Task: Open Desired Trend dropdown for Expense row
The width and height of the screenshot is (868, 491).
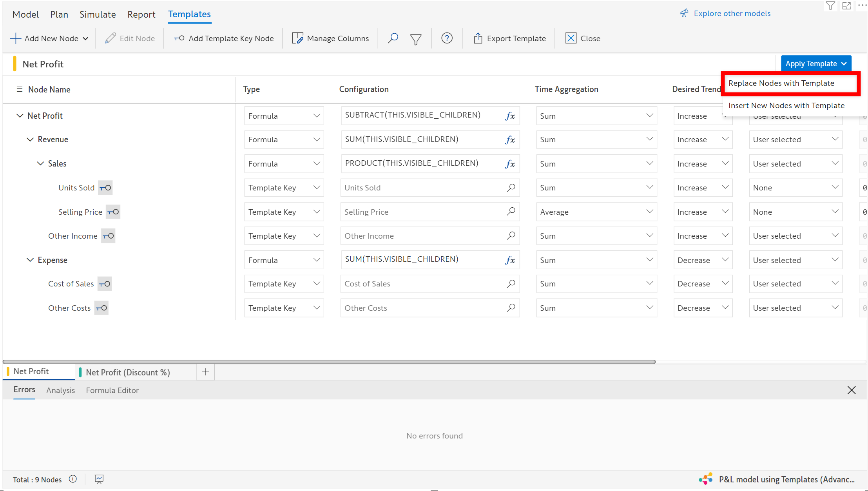Action: coord(703,260)
